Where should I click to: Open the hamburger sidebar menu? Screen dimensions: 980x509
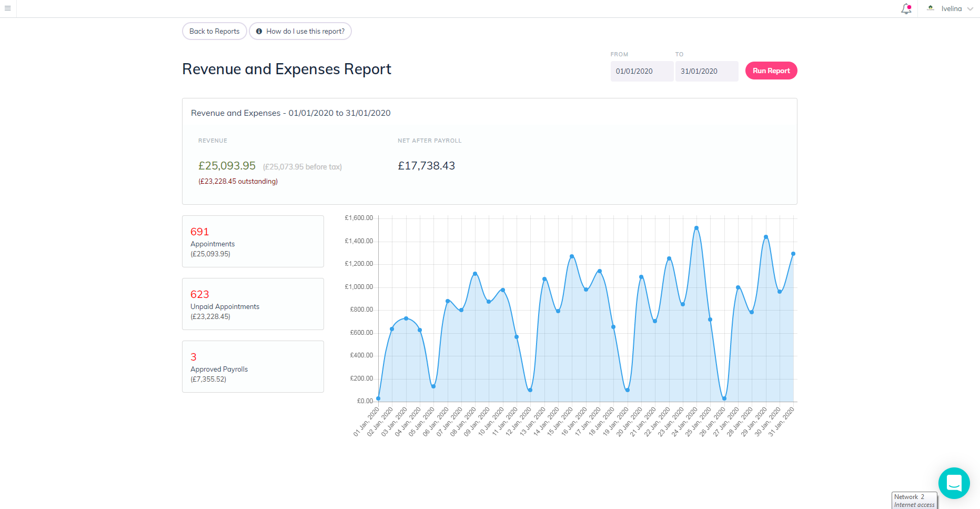point(8,8)
